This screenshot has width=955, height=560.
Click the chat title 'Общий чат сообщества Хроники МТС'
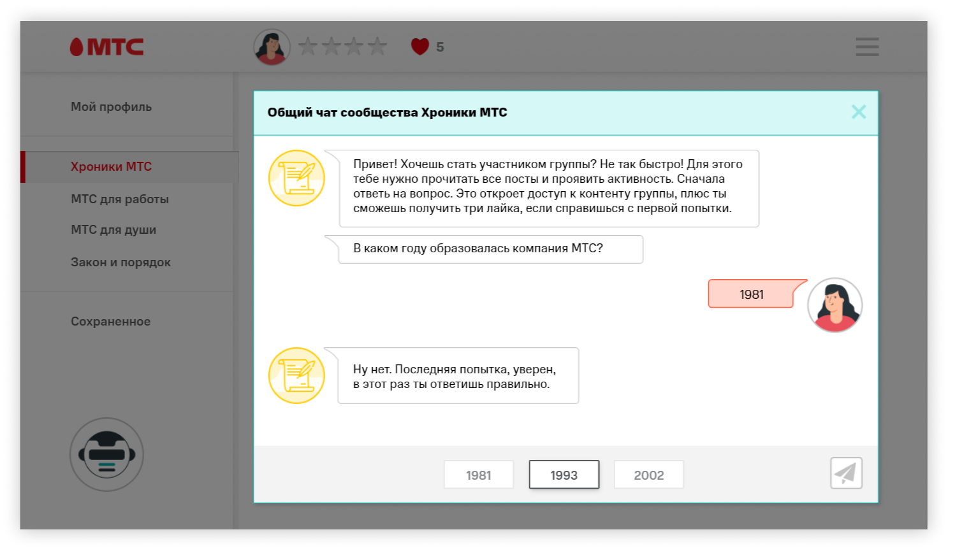[387, 112]
